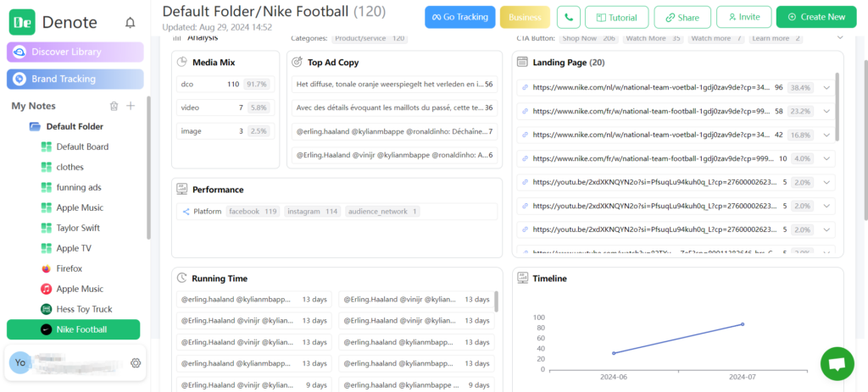This screenshot has width=868, height=392.
Task: Open Discover Library
Action: point(75,52)
